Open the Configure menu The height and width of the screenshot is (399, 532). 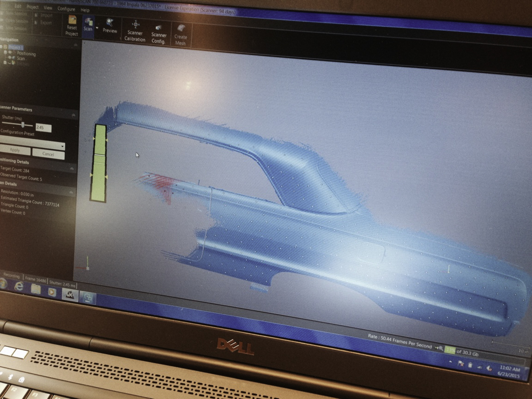66,9
